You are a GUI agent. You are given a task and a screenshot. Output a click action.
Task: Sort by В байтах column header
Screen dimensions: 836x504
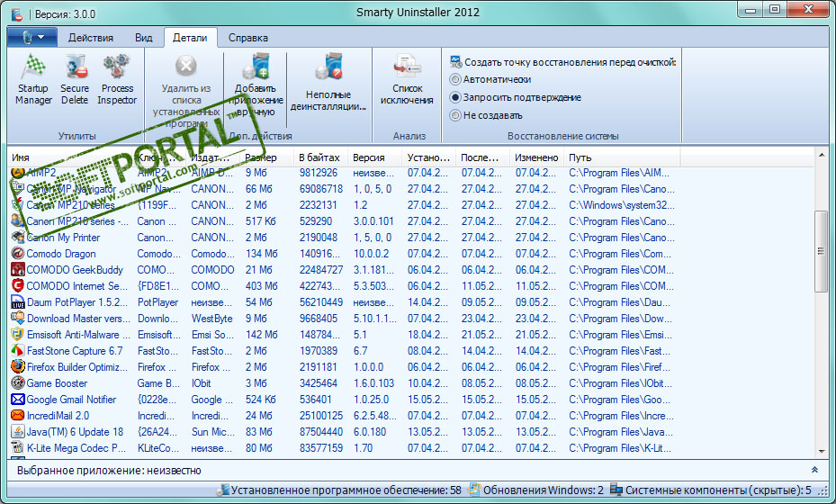pos(321,157)
